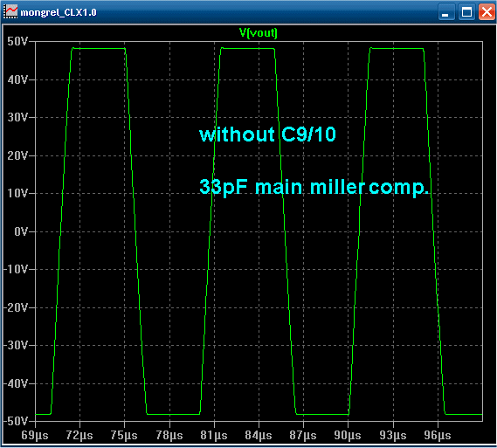
Task: Select the V(vout) trace label
Action: [259, 32]
